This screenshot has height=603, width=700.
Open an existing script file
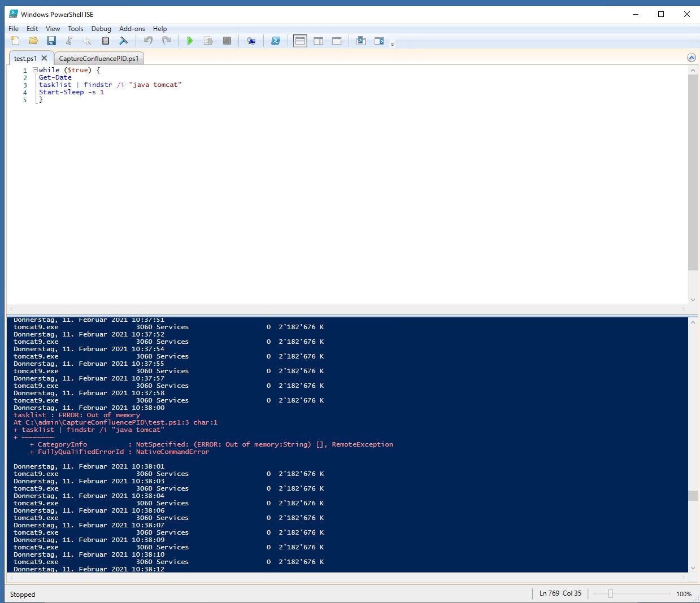33,41
